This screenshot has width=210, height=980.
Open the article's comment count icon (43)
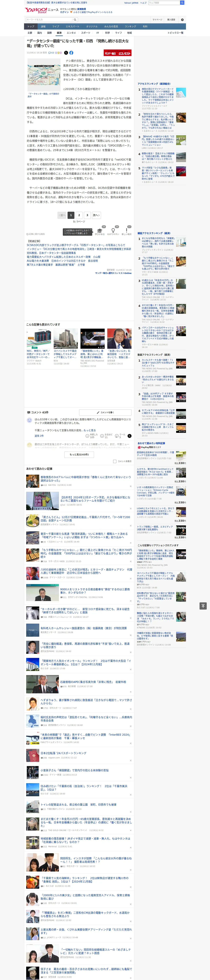tap(51, 53)
